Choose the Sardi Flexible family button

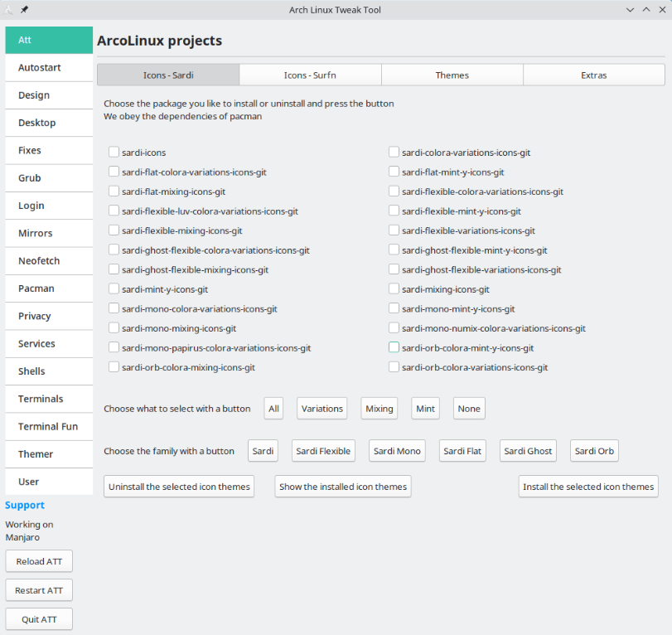coord(323,451)
